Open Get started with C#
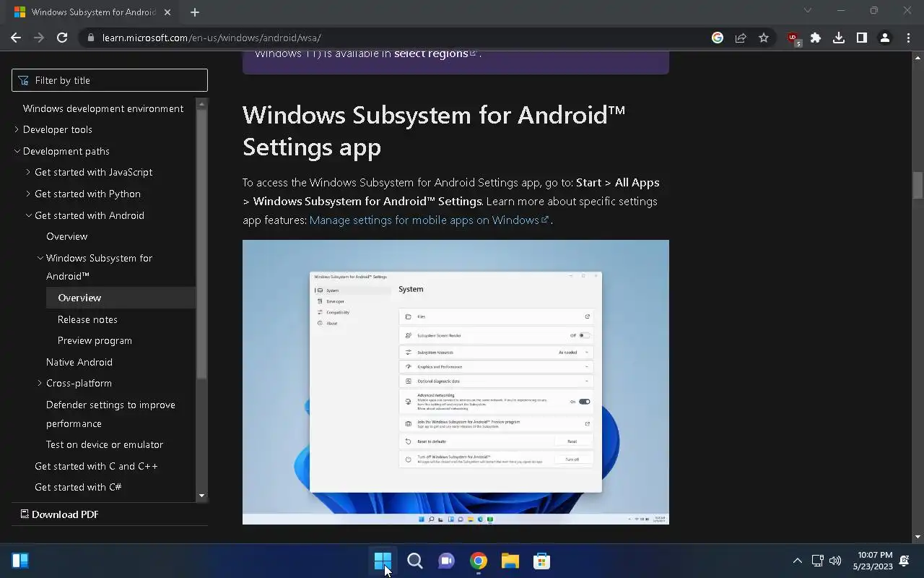 [78, 487]
